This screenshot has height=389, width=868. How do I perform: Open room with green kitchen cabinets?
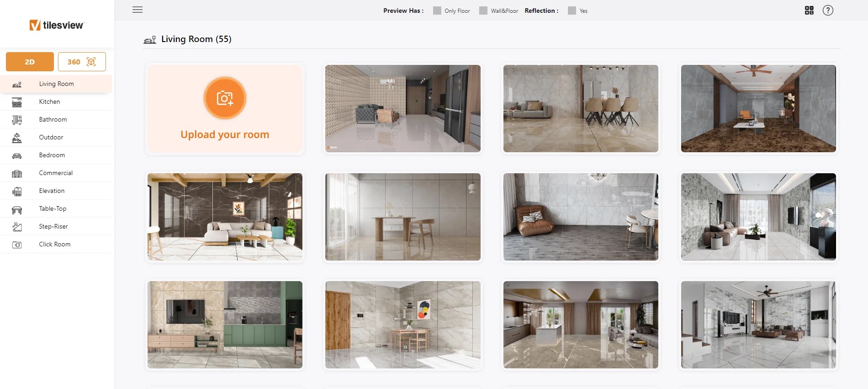click(x=225, y=325)
